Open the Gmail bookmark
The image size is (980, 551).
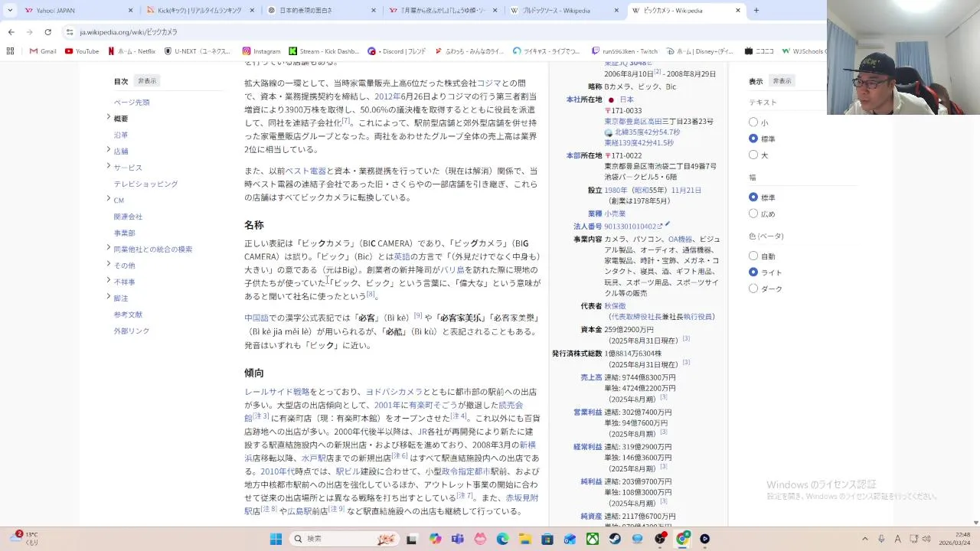coord(43,51)
